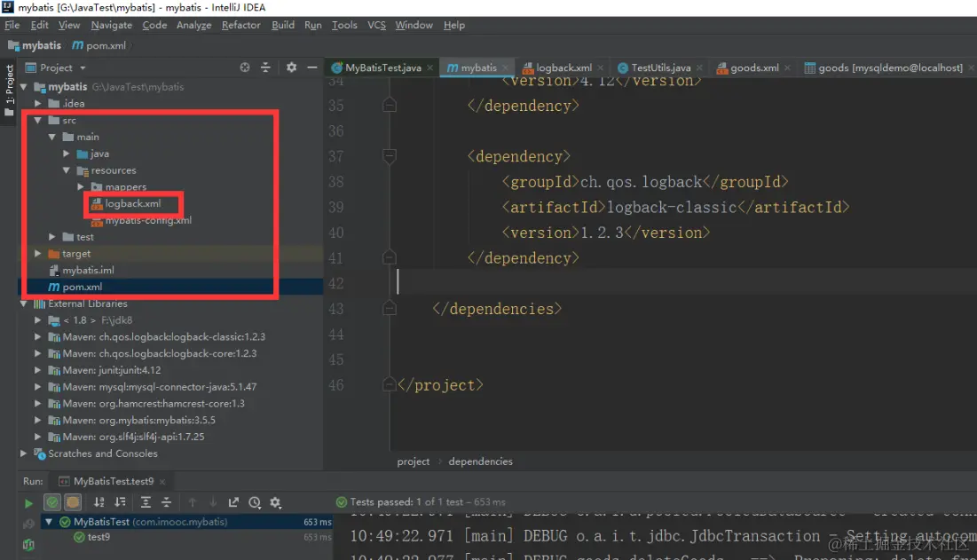This screenshot has height=560, width=977.
Task: Click sort by duration icon in Run toolbar
Action: (121, 502)
